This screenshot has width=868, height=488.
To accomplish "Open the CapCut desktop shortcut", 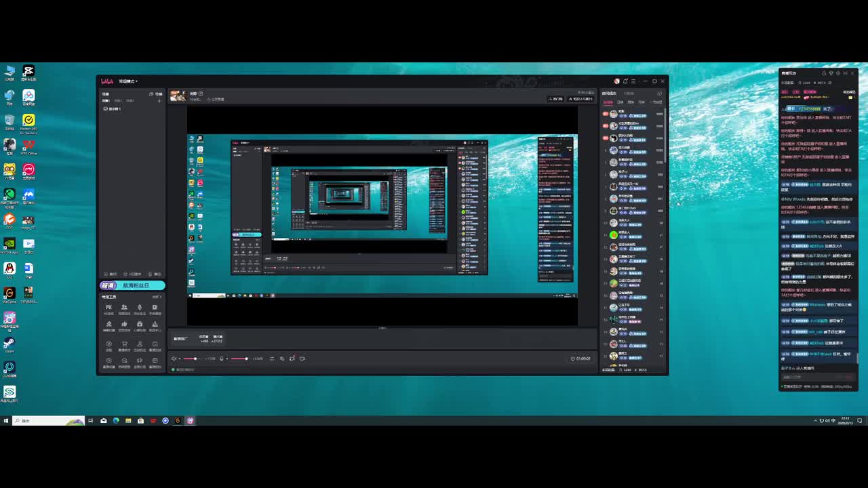I will [28, 74].
